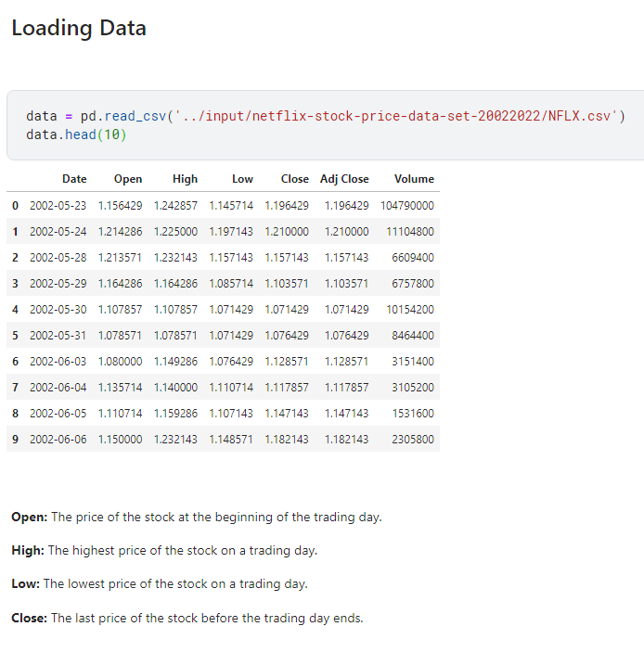Image resolution: width=644 pixels, height=665 pixels.
Task: Click the file path string in the code
Action: (x=393, y=116)
